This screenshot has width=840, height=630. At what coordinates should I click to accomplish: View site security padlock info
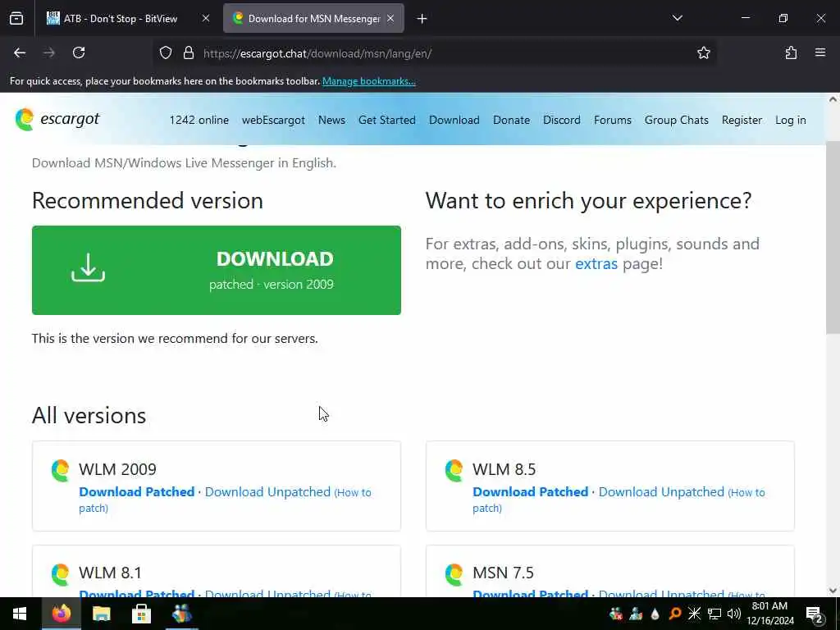click(189, 52)
